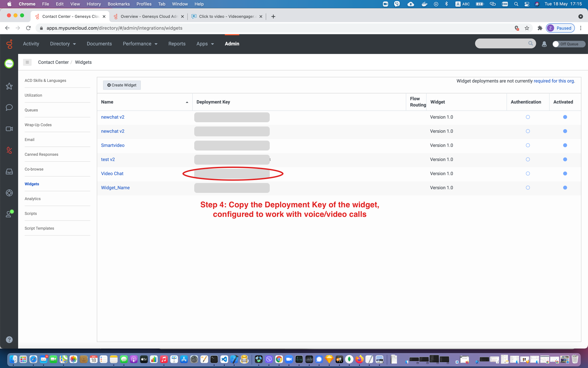Open the lifesaver support icon in sidebar
Viewport: 588px width, 368px height.
pyautogui.click(x=9, y=193)
